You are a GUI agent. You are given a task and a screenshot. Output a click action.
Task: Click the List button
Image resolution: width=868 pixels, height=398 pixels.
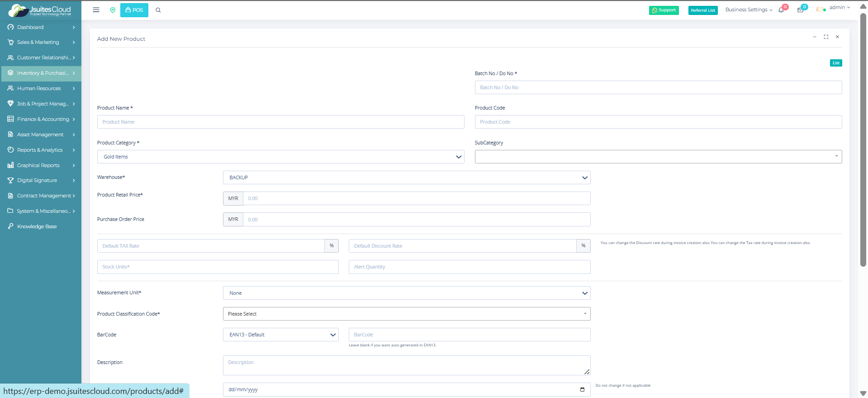point(835,63)
